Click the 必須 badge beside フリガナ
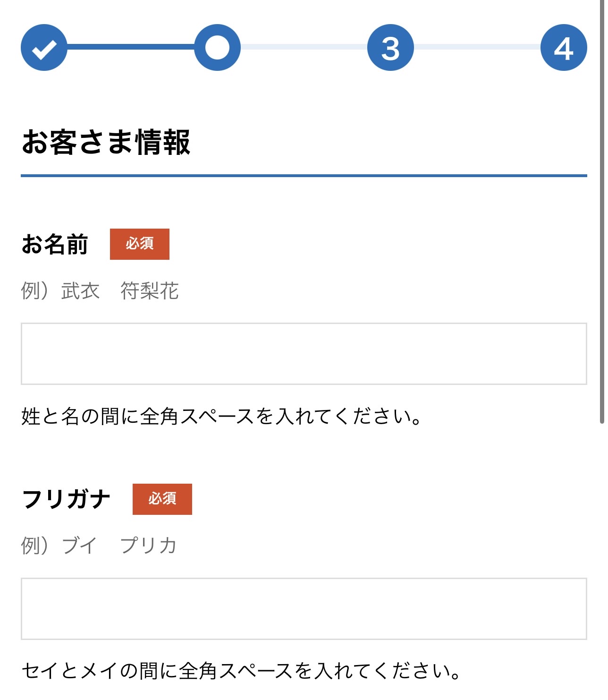The image size is (608, 700). (162, 499)
